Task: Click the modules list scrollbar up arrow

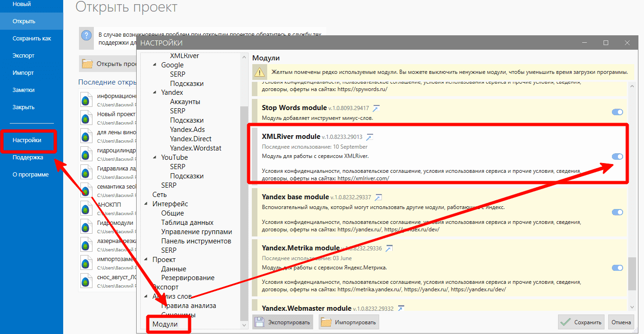Action: pyautogui.click(x=631, y=86)
